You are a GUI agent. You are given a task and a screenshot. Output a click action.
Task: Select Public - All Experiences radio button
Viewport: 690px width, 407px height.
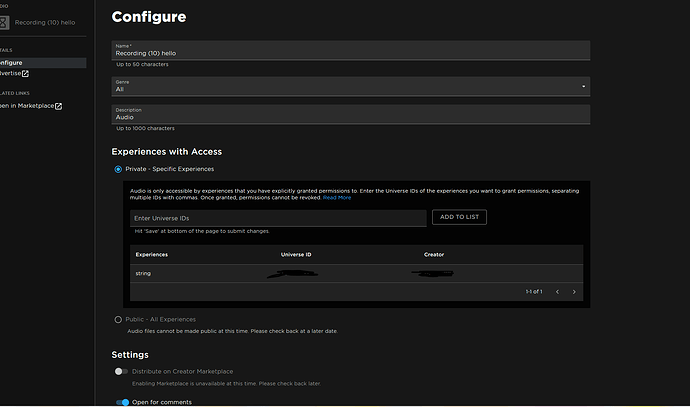coord(118,320)
